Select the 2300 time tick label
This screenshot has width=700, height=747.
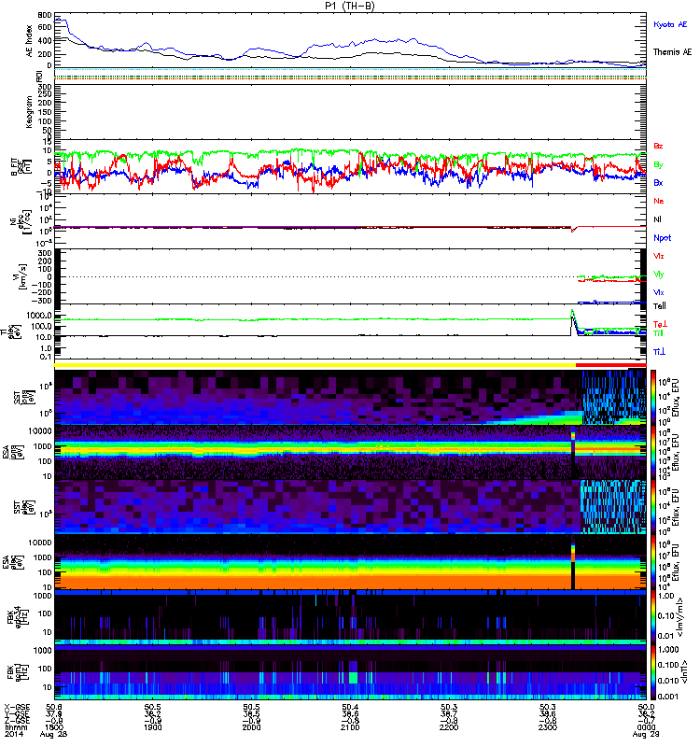pos(547,727)
